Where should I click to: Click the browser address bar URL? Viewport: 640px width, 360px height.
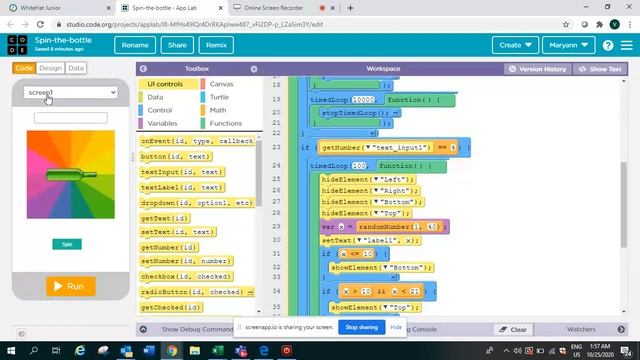point(194,24)
